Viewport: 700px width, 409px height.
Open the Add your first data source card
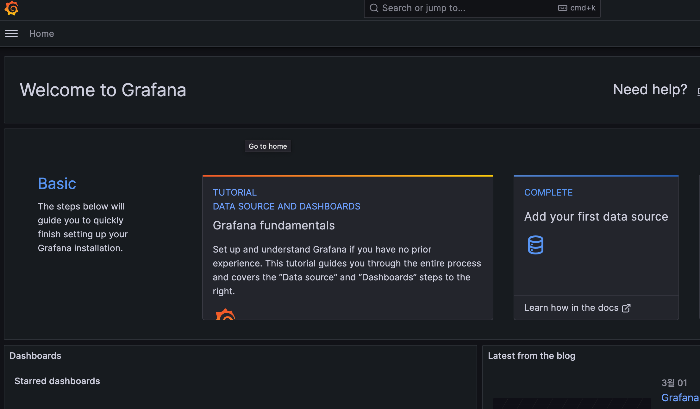(596, 247)
